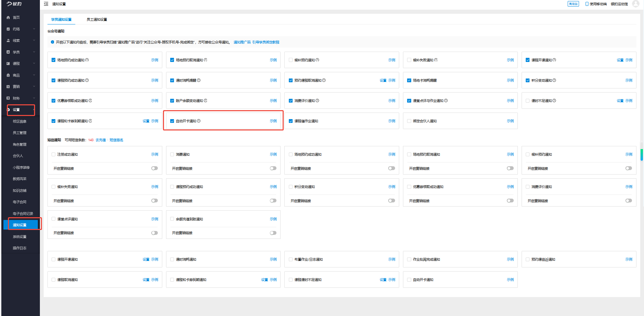Toggle 开启营销链接 switch under 余额充值到账通知
The height and width of the screenshot is (316, 644).
coord(273,233)
